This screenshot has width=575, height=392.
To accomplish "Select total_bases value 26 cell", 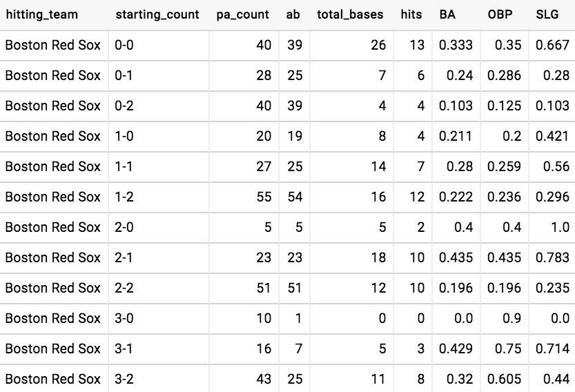I will click(378, 45).
